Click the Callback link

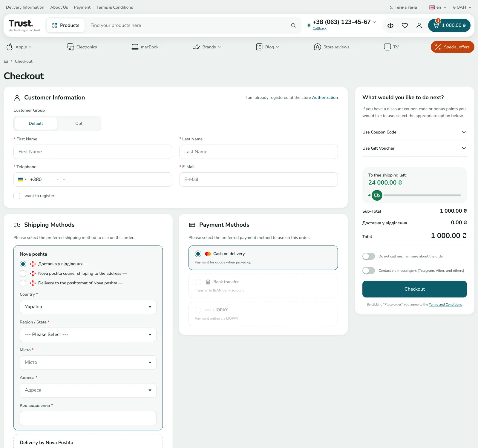click(319, 28)
